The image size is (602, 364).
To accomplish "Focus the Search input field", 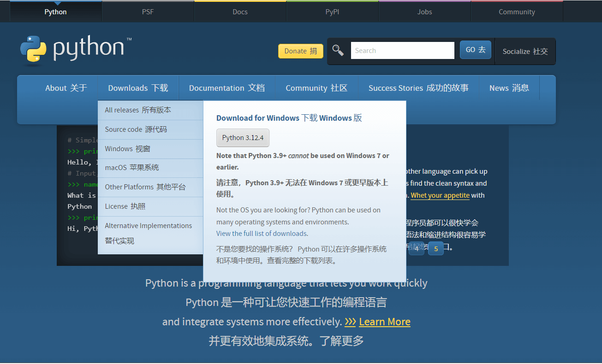I will (x=403, y=51).
